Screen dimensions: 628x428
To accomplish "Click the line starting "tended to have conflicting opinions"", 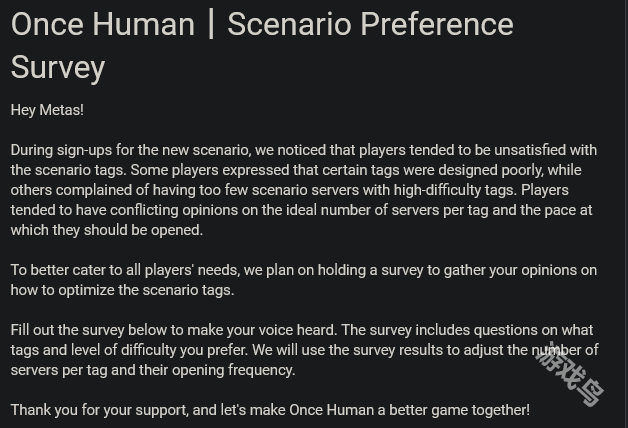I will (301, 210).
